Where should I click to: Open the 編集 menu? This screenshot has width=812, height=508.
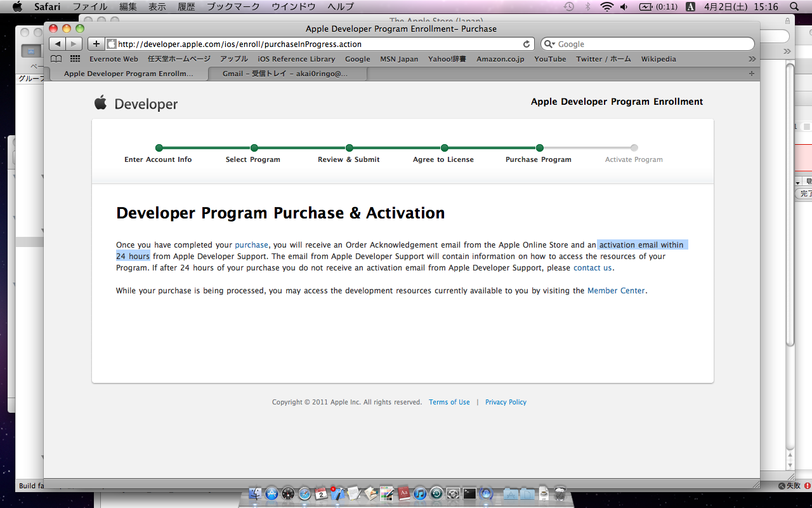(128, 6)
